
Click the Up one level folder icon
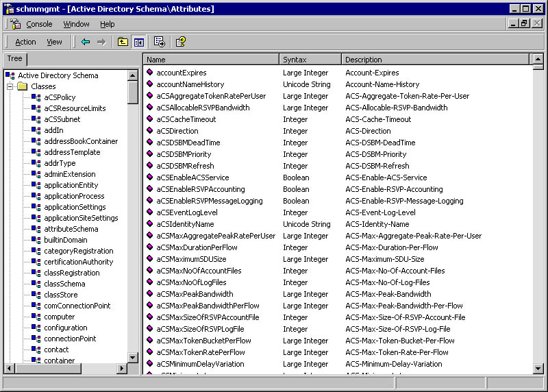[x=123, y=42]
